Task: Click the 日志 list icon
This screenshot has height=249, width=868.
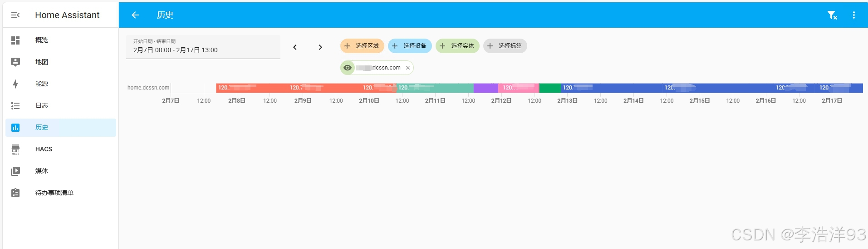Action: tap(15, 105)
